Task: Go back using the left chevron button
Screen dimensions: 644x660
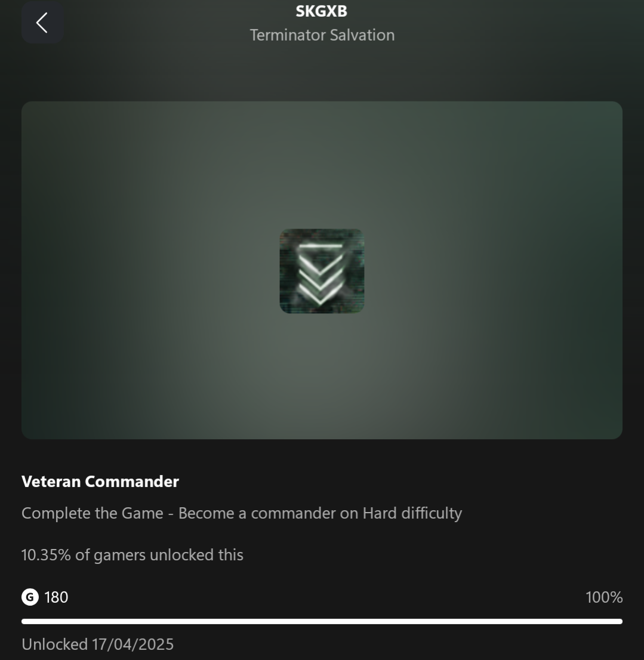Action: tap(42, 22)
